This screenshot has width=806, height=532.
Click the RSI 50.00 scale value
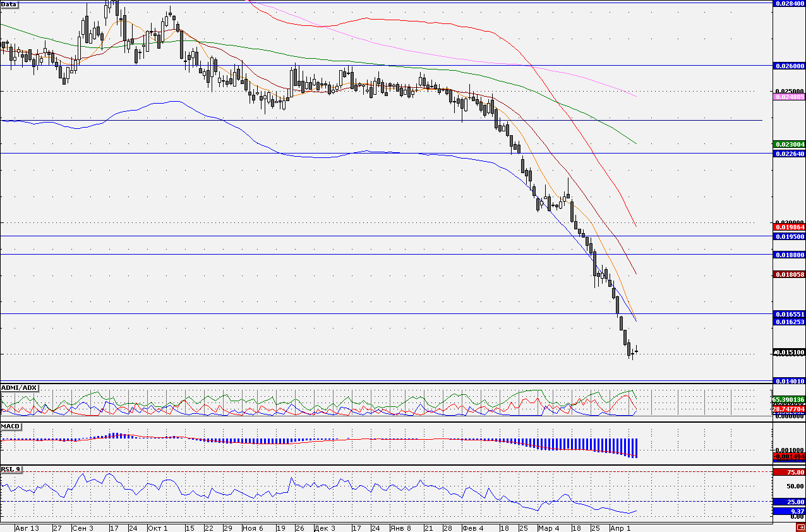pos(795,487)
